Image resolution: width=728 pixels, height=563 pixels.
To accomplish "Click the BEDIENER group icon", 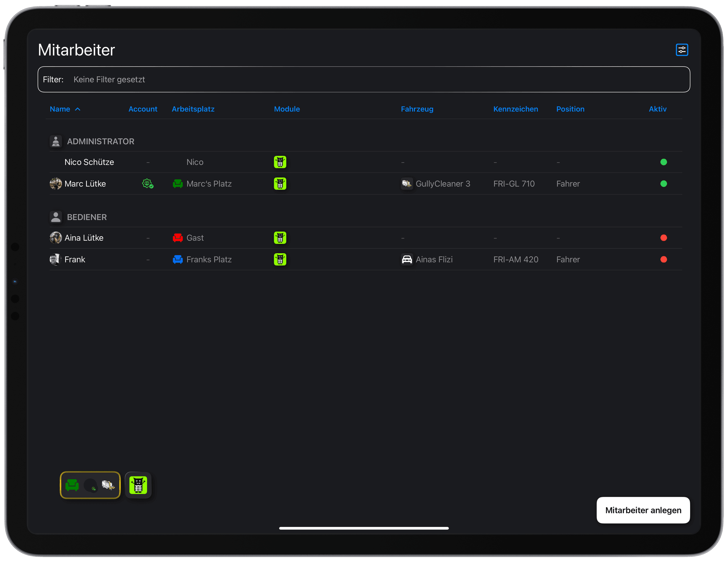I will click(x=56, y=217).
